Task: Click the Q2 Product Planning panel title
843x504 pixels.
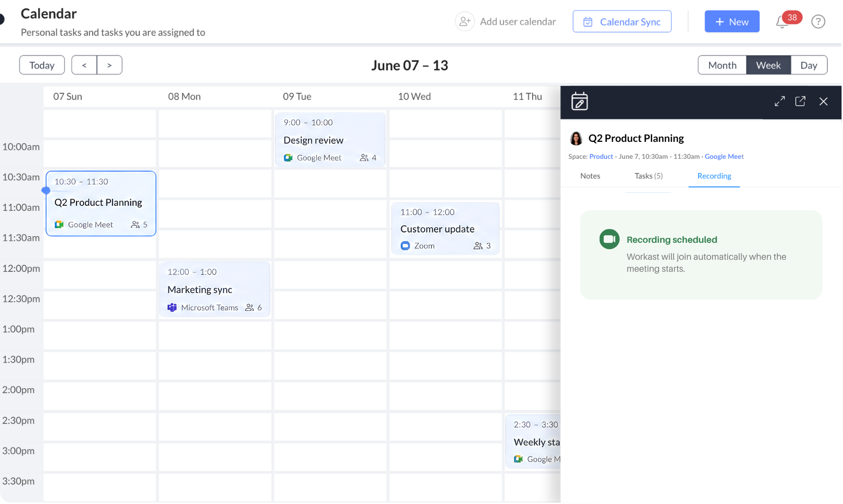Action: (x=636, y=138)
